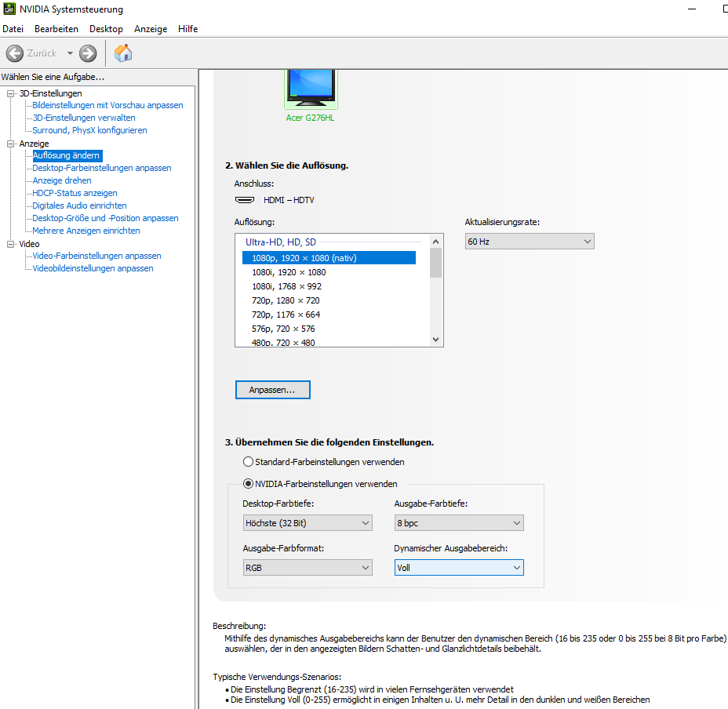Open the back history dropdown arrow
The width and height of the screenshot is (728, 709).
70,53
